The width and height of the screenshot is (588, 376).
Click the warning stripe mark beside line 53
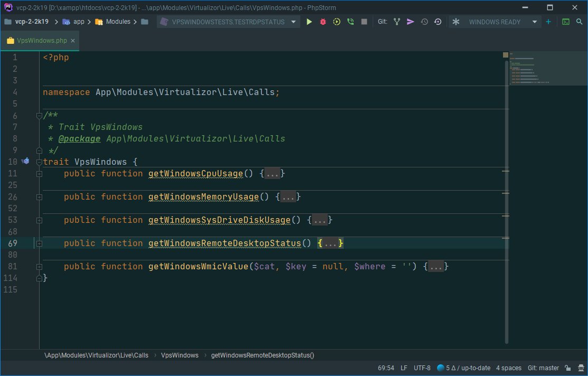point(506,216)
